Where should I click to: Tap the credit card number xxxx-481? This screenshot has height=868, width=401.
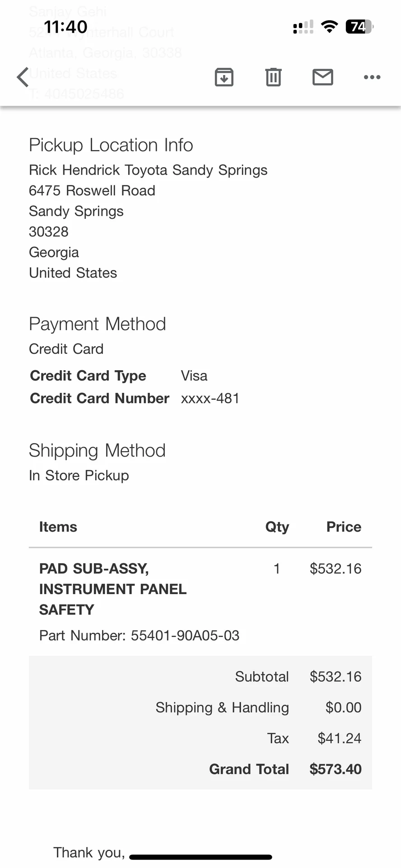210,398
